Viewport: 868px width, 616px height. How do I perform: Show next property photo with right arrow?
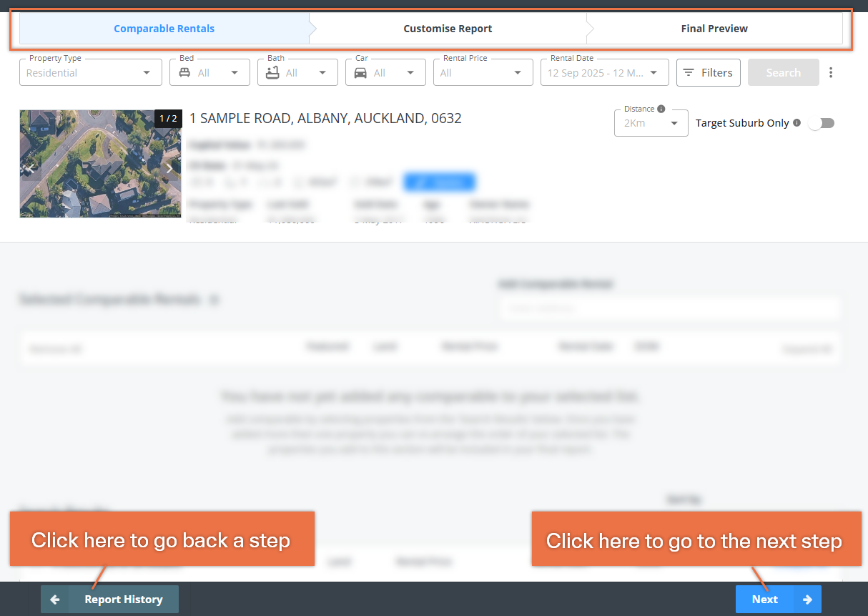click(x=169, y=168)
